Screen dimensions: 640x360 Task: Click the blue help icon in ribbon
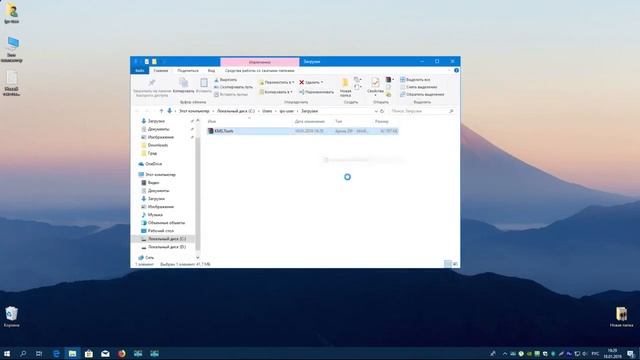(x=456, y=71)
